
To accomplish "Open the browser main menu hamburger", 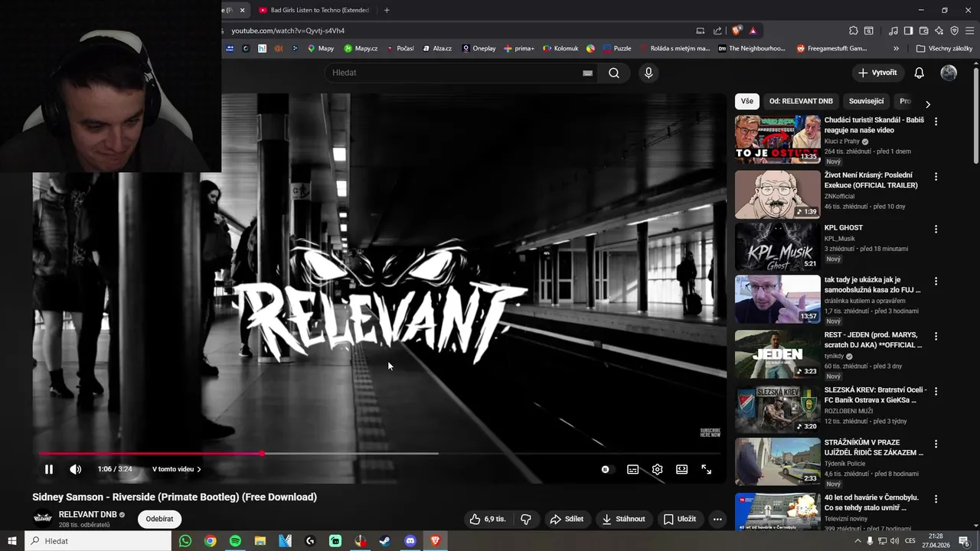I will tap(969, 31).
